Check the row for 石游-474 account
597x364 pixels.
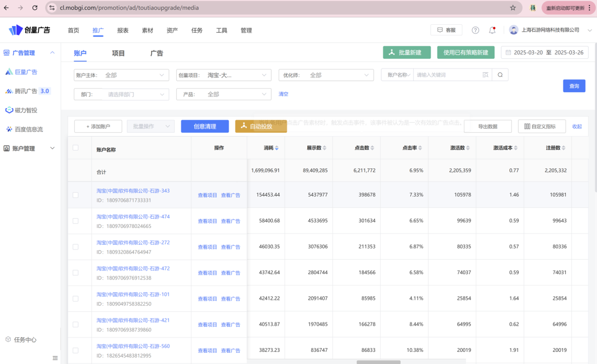(75, 221)
